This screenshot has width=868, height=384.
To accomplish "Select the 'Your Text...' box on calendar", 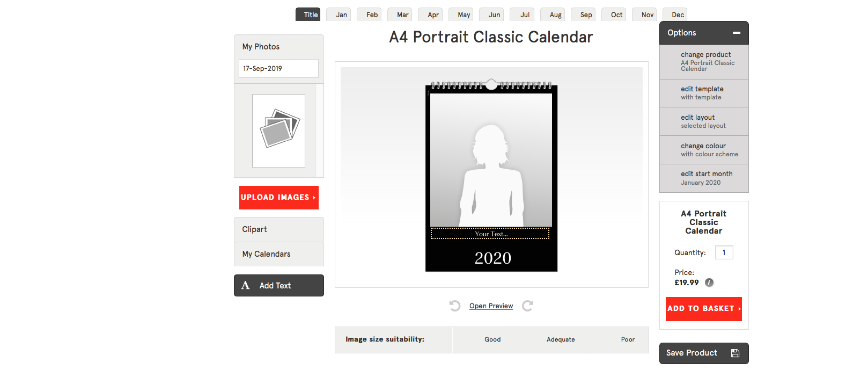I will pos(490,234).
